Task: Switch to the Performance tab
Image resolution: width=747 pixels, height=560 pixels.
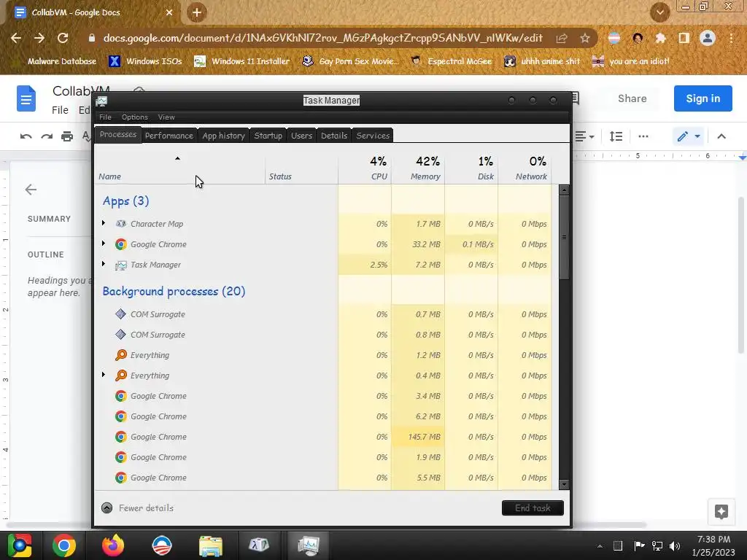Action: (x=169, y=136)
